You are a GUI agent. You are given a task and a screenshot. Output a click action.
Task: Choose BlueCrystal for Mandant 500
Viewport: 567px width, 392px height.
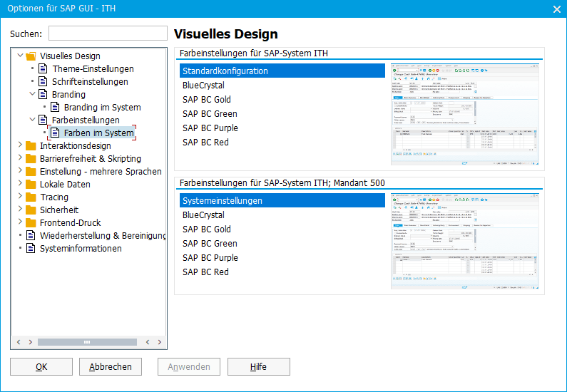(282, 215)
